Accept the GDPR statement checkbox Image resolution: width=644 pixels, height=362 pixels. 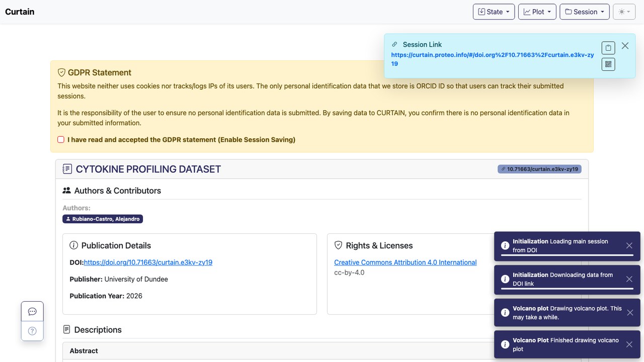click(61, 140)
